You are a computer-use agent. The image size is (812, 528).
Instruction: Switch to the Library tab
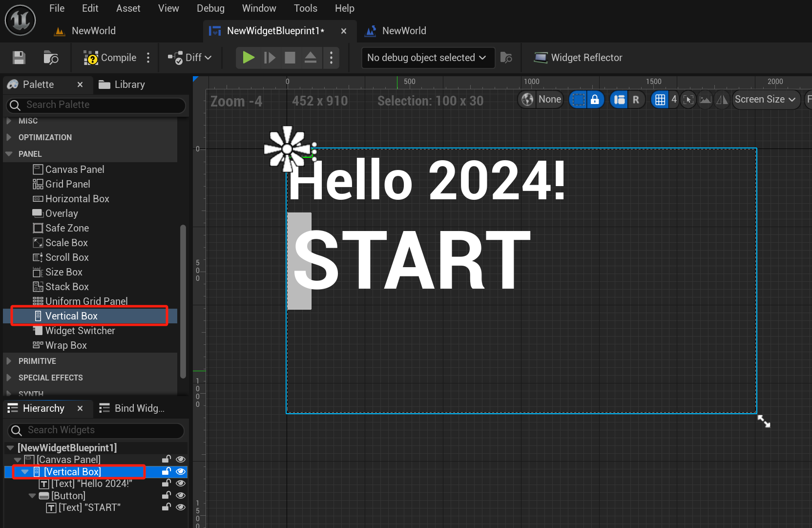[122, 84]
